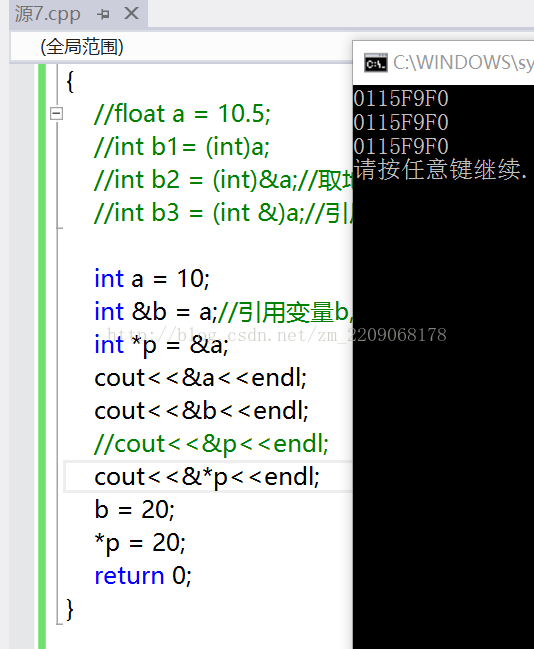Place cursor on int &b = a; line
Image resolution: width=534 pixels, height=649 pixels.
pos(223,312)
